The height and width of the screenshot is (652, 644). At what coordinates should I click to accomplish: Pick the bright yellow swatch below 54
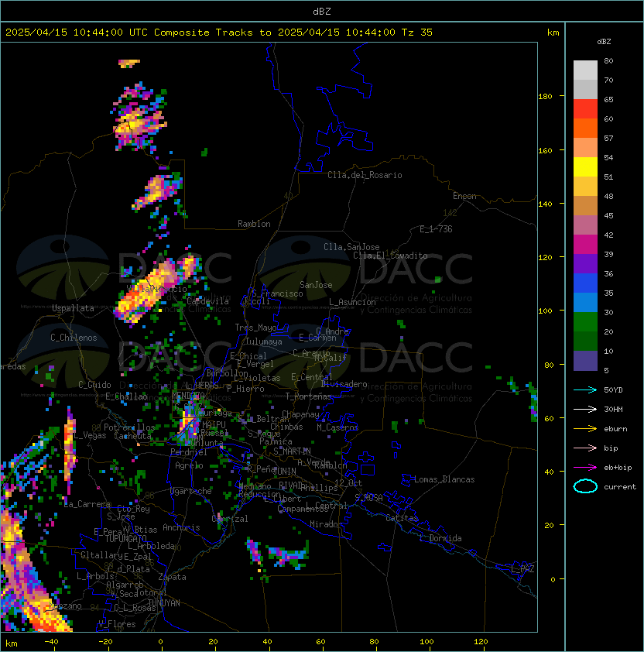coord(585,167)
